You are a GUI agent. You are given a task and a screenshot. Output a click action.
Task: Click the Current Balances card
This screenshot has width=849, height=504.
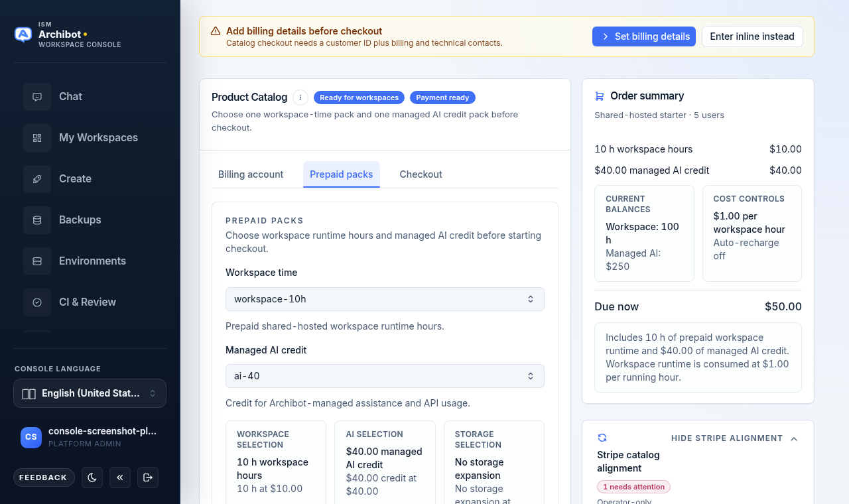644,233
